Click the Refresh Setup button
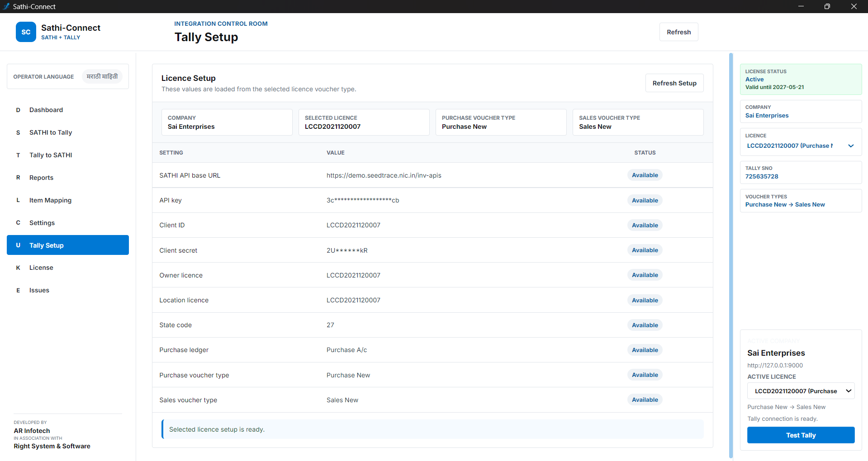The width and height of the screenshot is (868, 461). click(674, 83)
